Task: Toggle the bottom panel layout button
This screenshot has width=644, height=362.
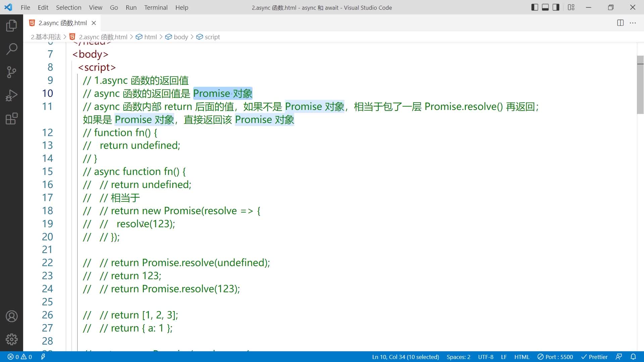Action: coord(545,7)
